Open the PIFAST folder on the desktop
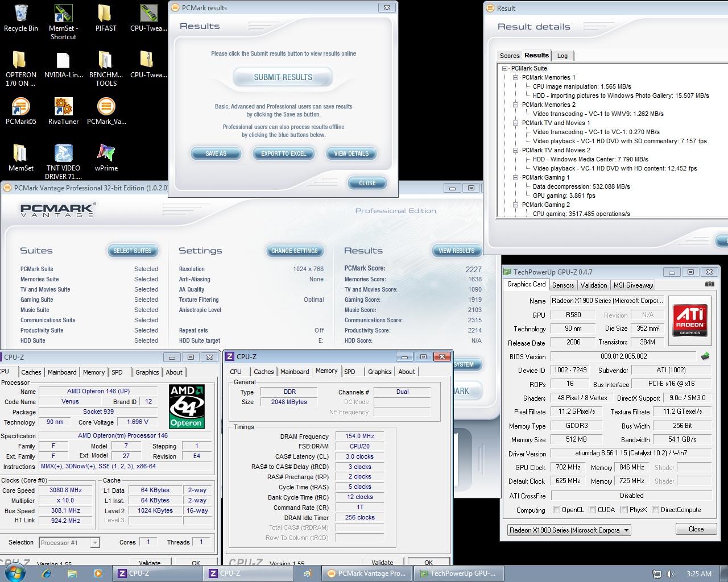This screenshot has height=582, width=728. pyautogui.click(x=105, y=18)
